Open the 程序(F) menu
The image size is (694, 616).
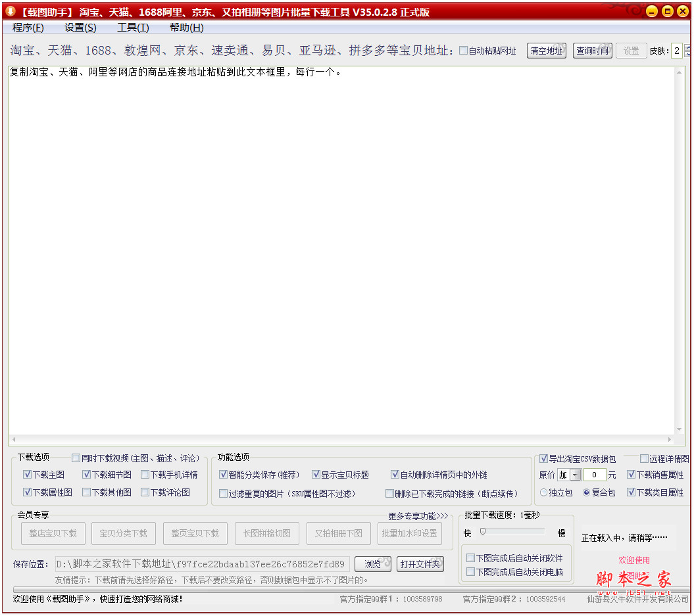click(27, 28)
